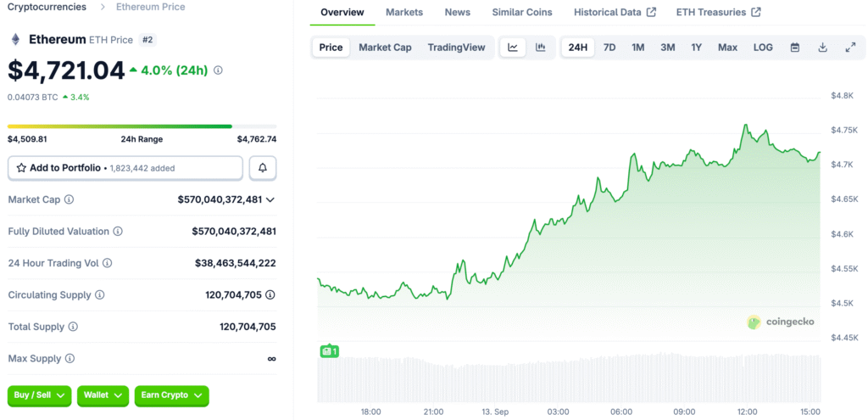Click the Total Supply info icon

73,327
